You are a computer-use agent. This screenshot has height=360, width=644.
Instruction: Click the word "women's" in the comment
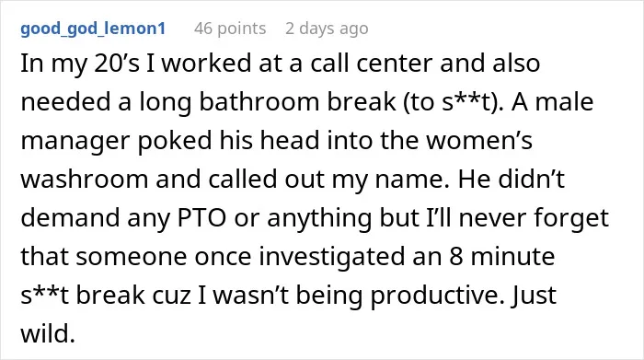pos(479,141)
